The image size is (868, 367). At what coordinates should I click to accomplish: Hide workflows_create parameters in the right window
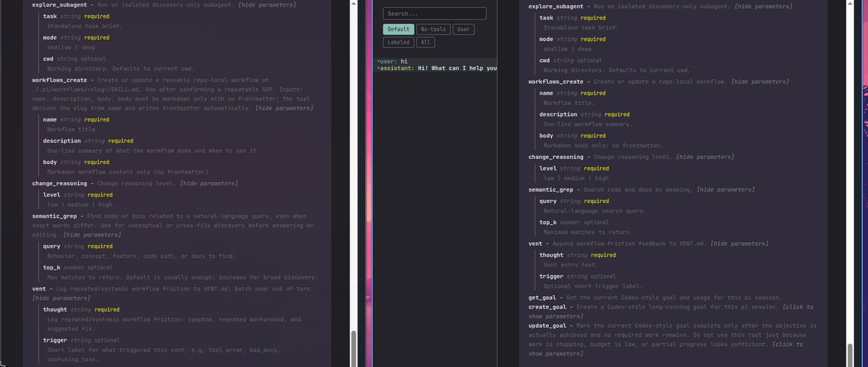(x=761, y=82)
